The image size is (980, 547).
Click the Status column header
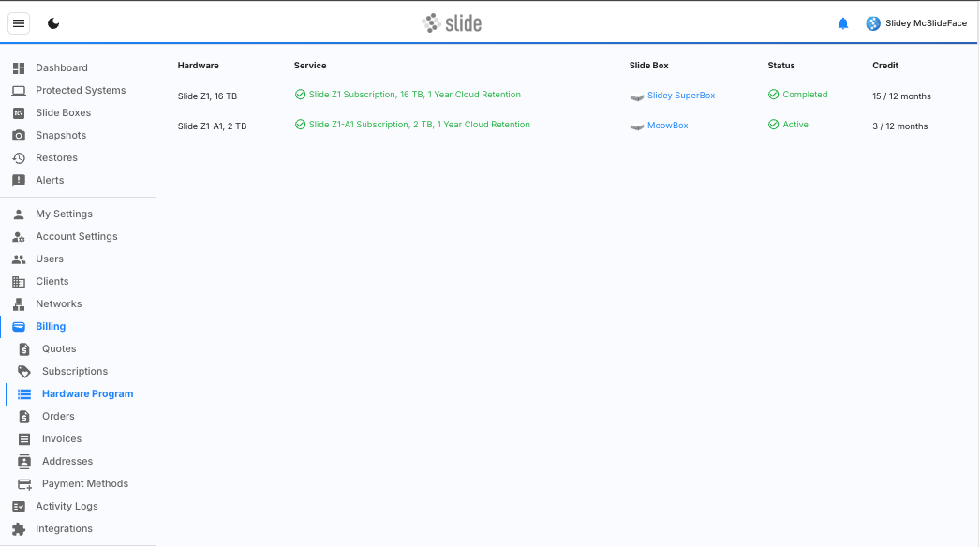(780, 66)
